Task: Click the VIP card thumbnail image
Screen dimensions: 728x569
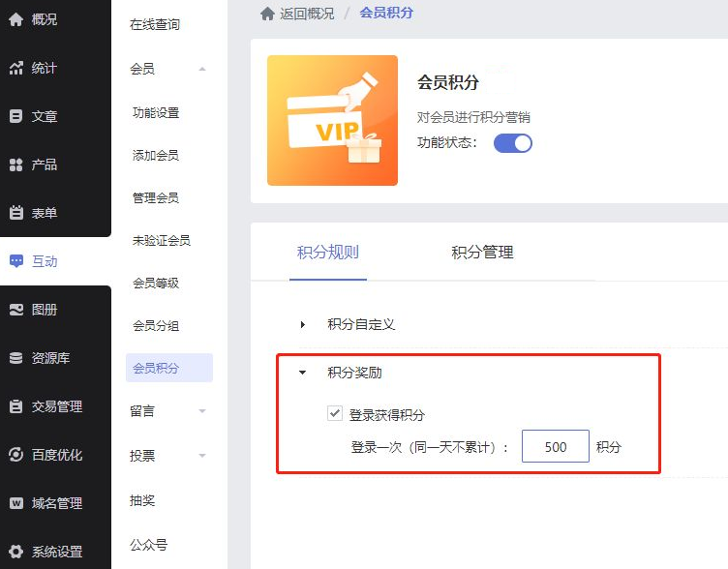Action: (x=332, y=120)
